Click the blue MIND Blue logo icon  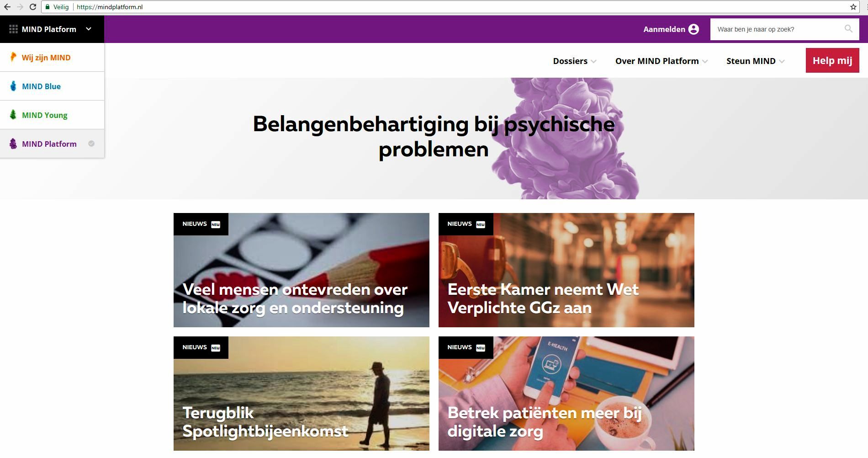pyautogui.click(x=13, y=86)
